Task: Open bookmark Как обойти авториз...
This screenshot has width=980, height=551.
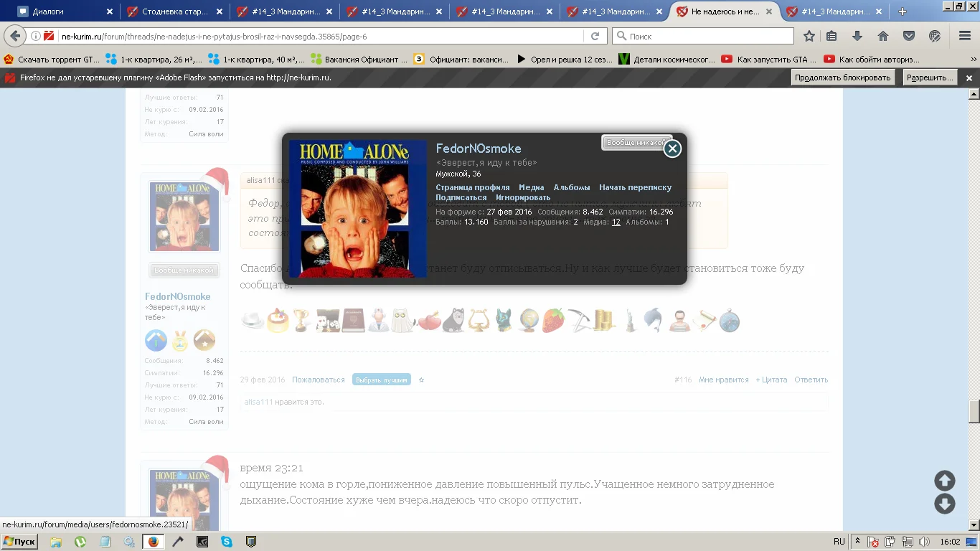Action: [872, 60]
